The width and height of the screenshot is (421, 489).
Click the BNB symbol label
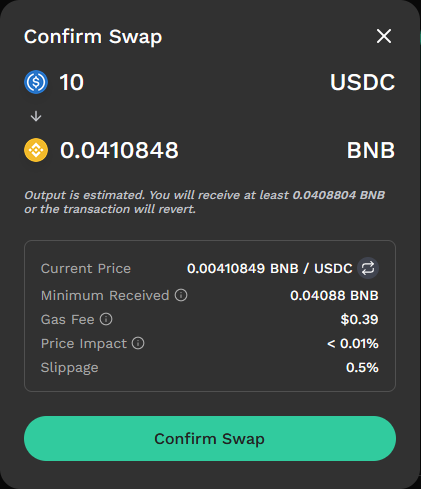pyautogui.click(x=371, y=150)
